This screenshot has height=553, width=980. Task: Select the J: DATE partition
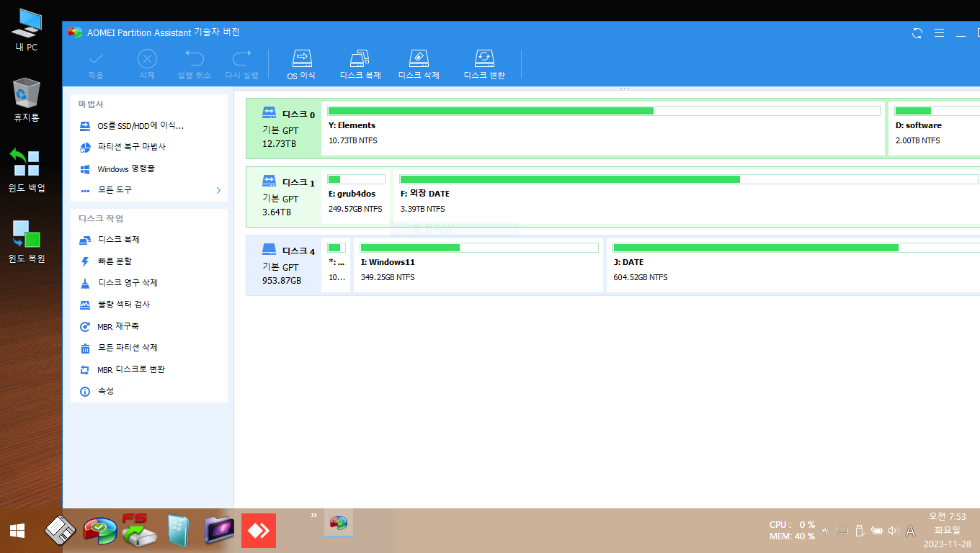(x=793, y=265)
